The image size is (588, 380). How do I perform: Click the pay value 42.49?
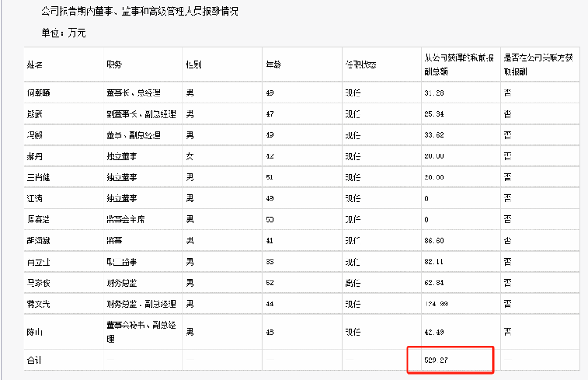[x=434, y=332]
